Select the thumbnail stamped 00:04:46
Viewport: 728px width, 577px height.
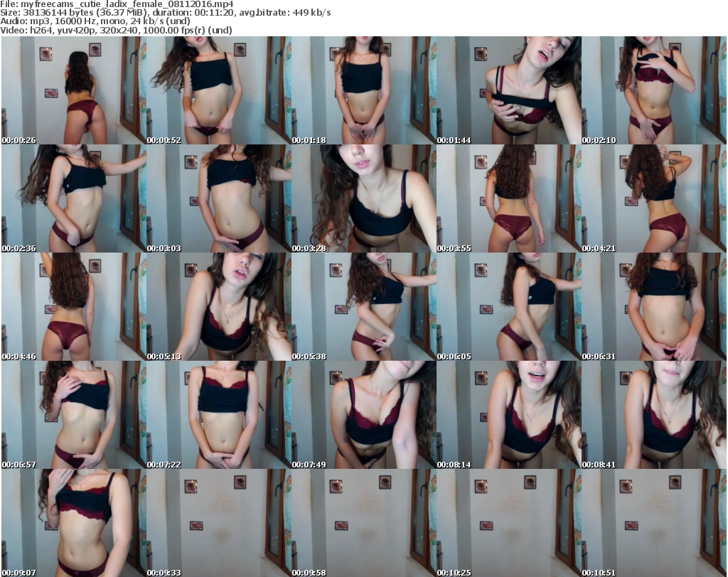point(74,307)
